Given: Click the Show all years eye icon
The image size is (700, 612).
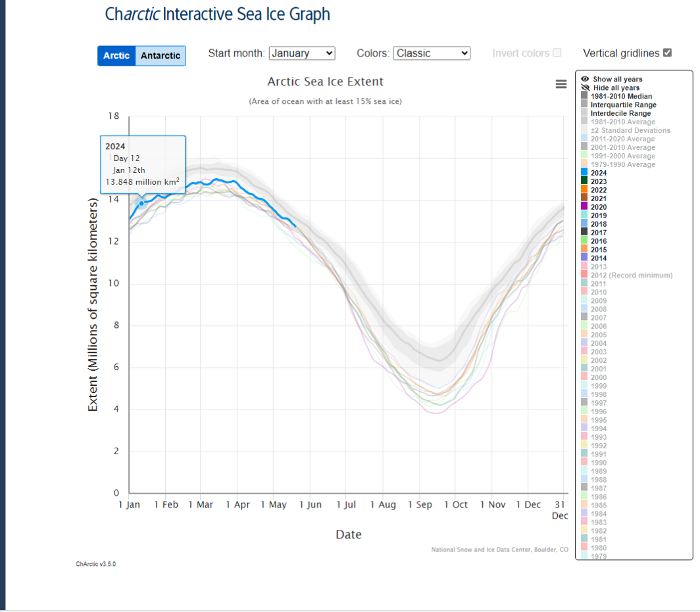Looking at the screenshot, I should (585, 79).
